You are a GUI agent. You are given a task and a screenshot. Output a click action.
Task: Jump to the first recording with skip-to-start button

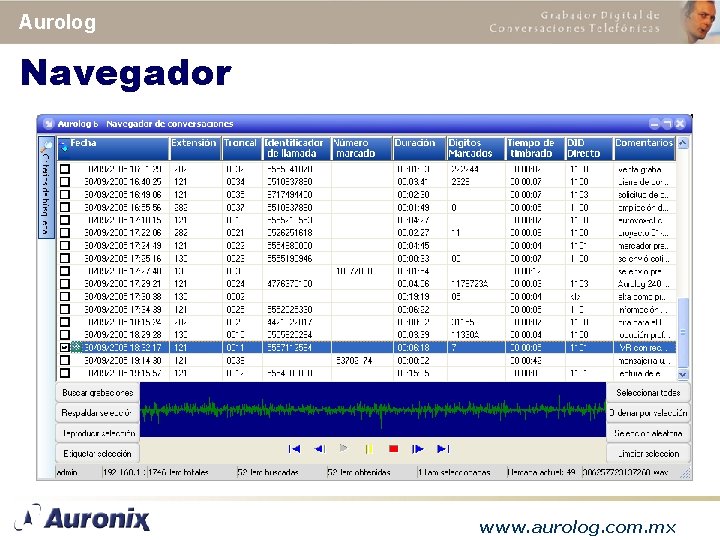point(294,449)
